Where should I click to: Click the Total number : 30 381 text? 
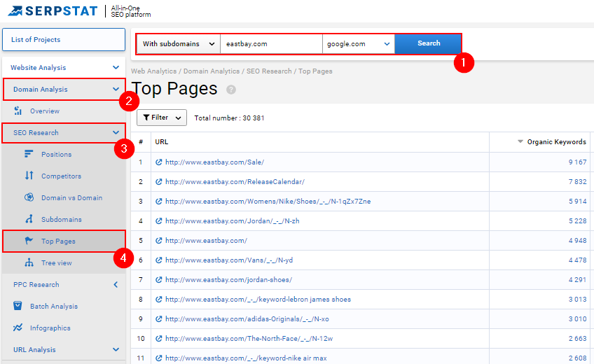229,118
